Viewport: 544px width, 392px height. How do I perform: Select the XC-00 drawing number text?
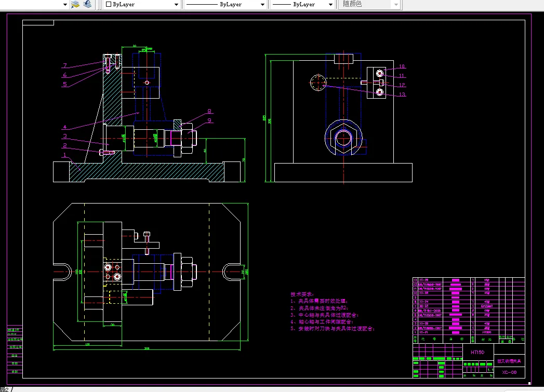[x=509, y=372]
